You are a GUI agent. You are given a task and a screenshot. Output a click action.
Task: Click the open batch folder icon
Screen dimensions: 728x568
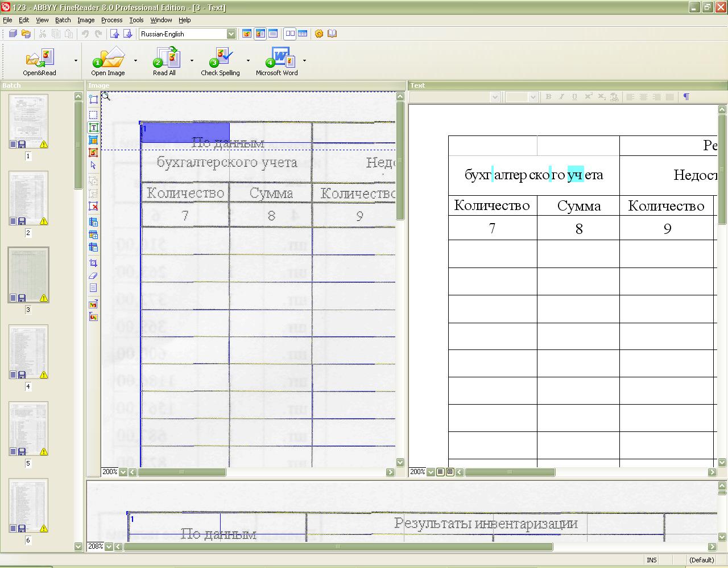[26, 34]
